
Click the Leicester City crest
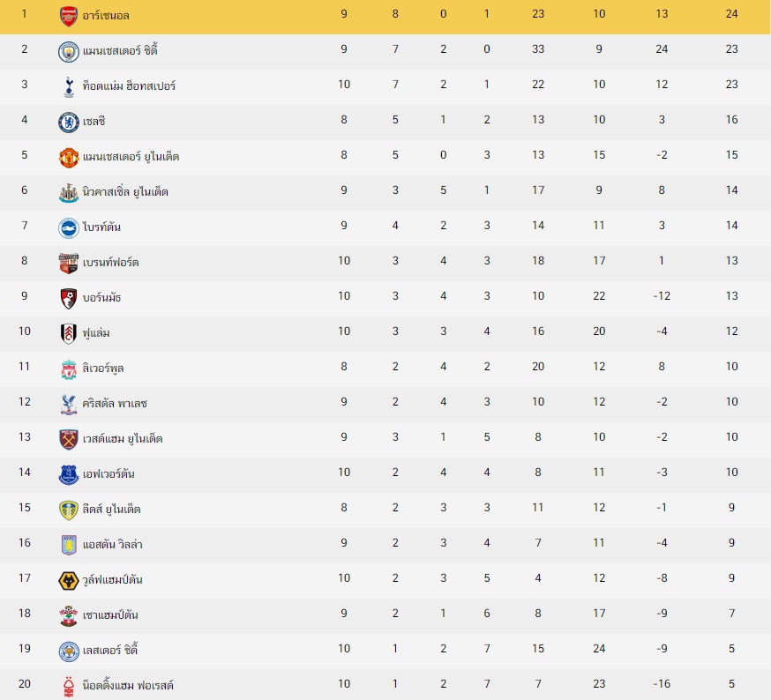[x=68, y=652]
